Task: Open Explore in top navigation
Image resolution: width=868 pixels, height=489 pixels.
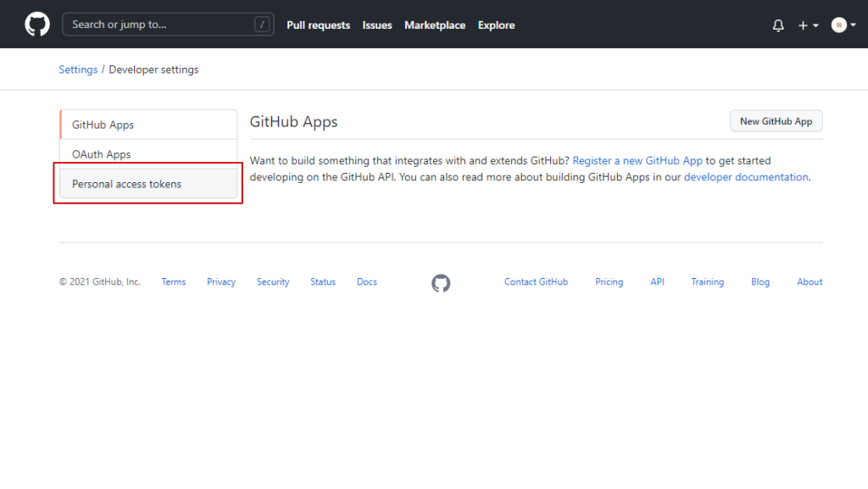Action: [x=496, y=25]
